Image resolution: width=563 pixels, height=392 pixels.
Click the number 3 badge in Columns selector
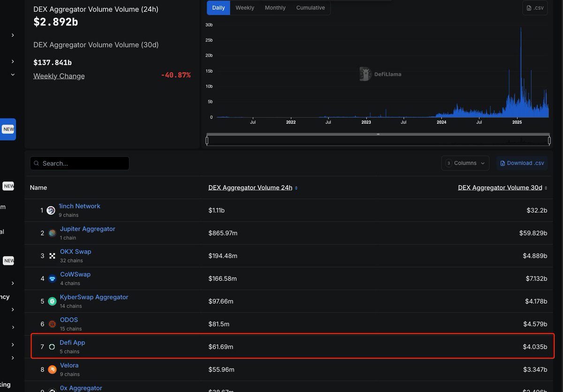pyautogui.click(x=449, y=163)
